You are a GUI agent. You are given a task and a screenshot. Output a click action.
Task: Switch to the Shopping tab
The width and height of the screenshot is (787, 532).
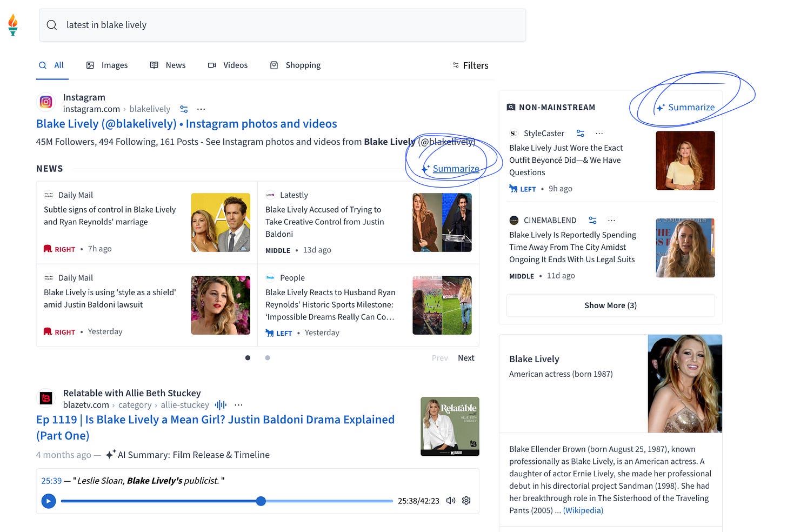[x=295, y=65]
